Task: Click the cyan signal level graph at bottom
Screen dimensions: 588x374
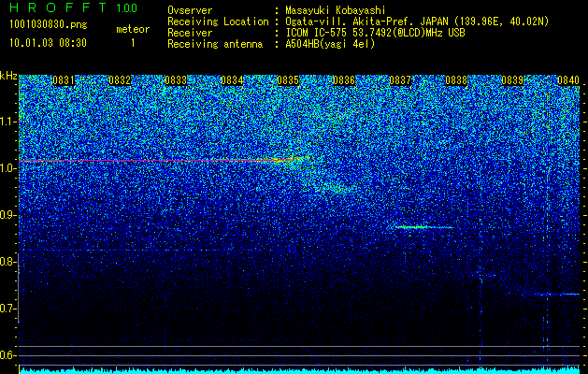Action: point(299,370)
